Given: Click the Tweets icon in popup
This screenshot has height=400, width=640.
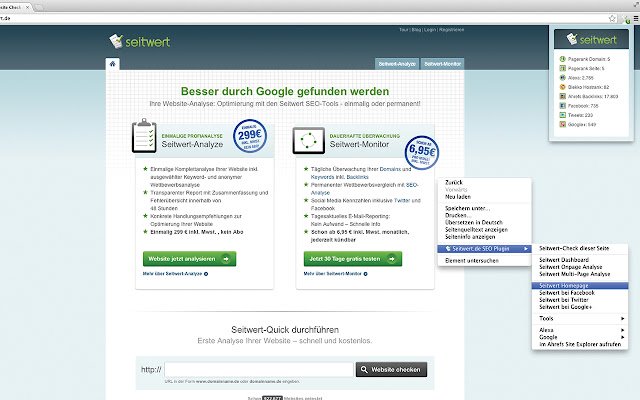Looking at the screenshot, I should point(562,115).
